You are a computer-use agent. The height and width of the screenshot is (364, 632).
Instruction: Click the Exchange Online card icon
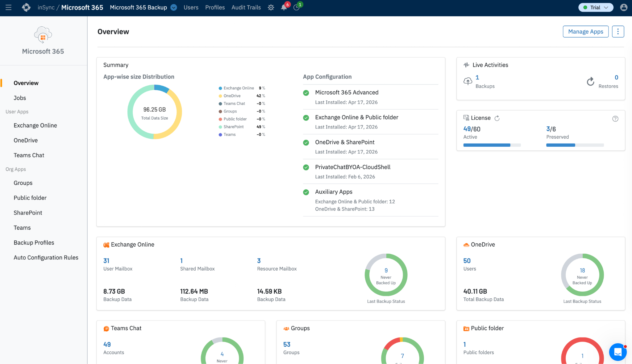pos(106,245)
